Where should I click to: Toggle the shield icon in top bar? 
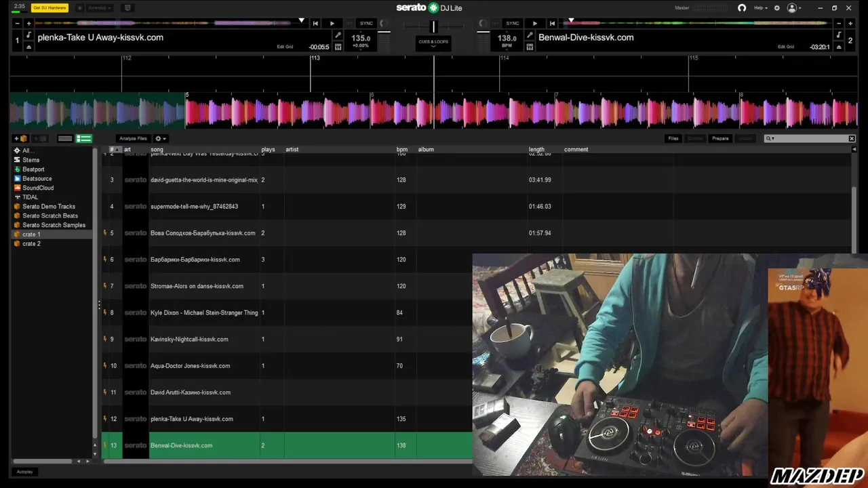(x=127, y=7)
